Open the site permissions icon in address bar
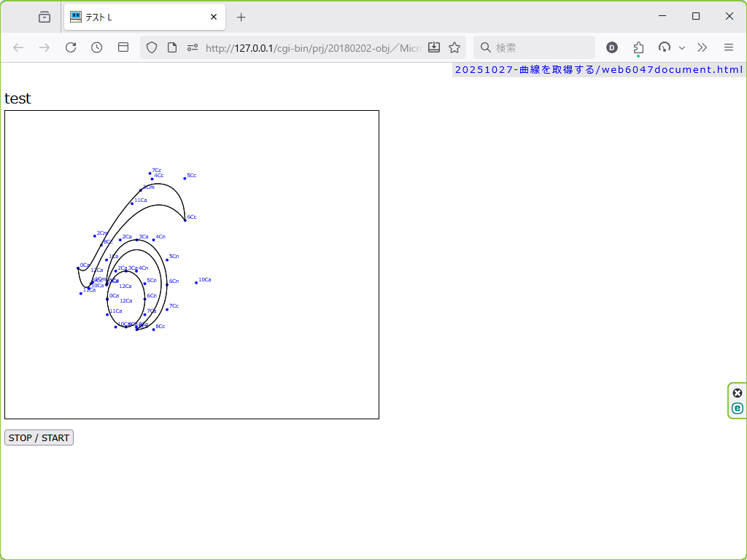Viewport: 747px width, 560px height. coord(193,47)
